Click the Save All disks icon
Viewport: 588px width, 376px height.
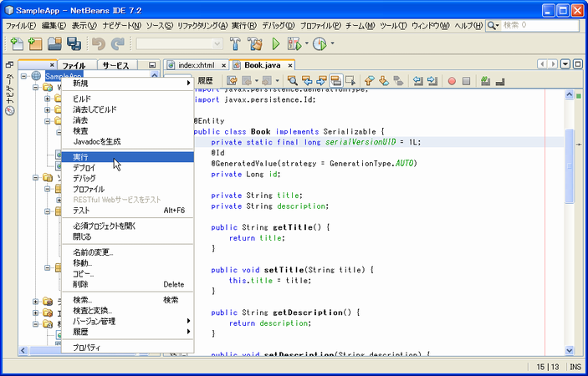point(74,43)
